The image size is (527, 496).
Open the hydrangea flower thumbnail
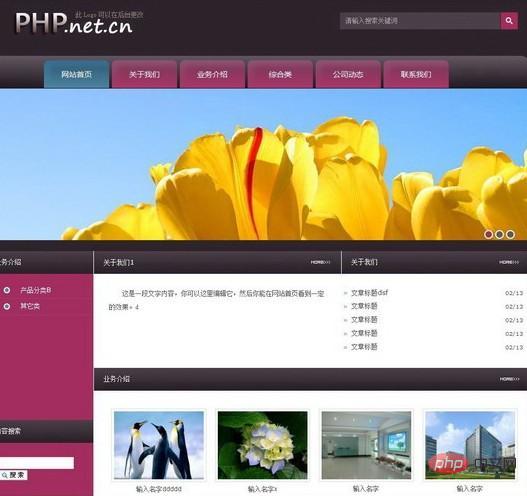262,445
